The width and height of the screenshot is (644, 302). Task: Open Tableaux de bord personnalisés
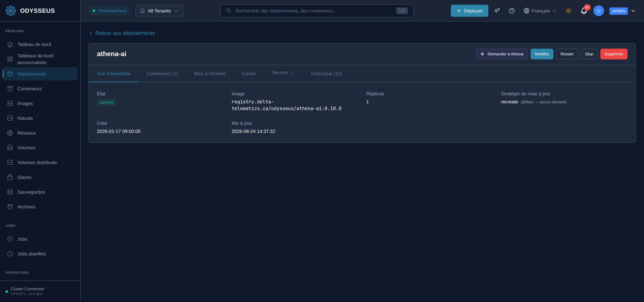pyautogui.click(x=40, y=59)
